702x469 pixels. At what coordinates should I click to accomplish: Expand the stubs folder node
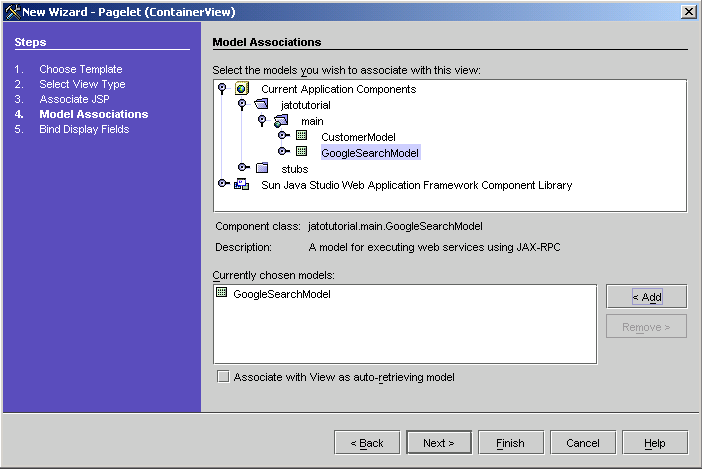(244, 167)
